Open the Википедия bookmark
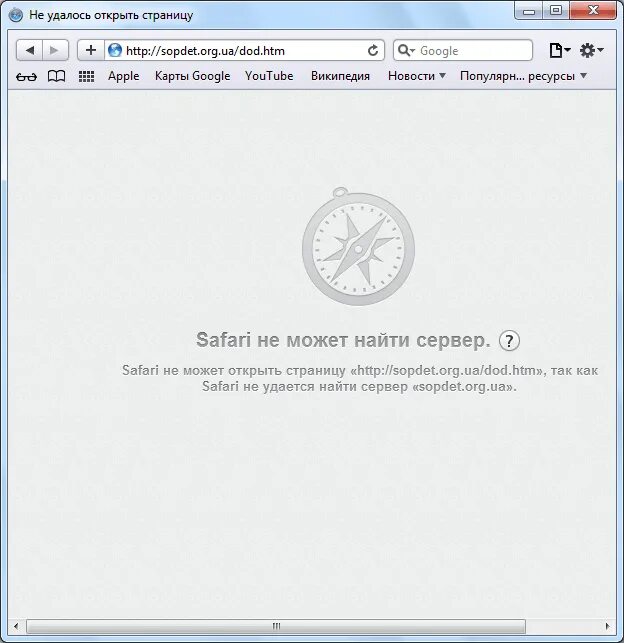 pos(340,76)
